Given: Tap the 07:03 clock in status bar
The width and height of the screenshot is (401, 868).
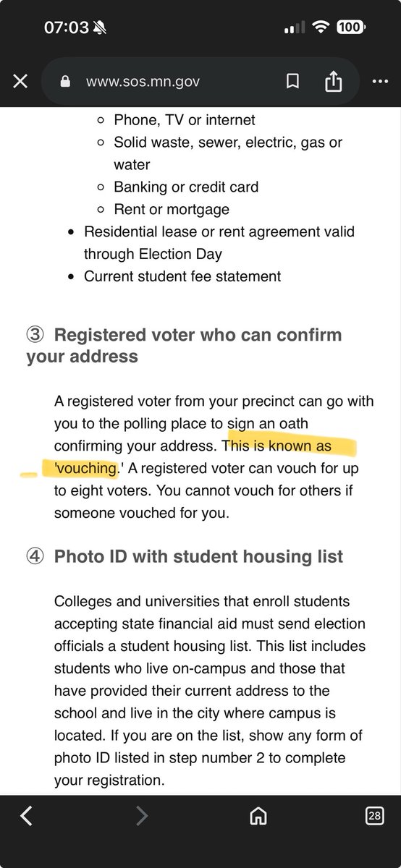Looking at the screenshot, I should [x=66, y=27].
